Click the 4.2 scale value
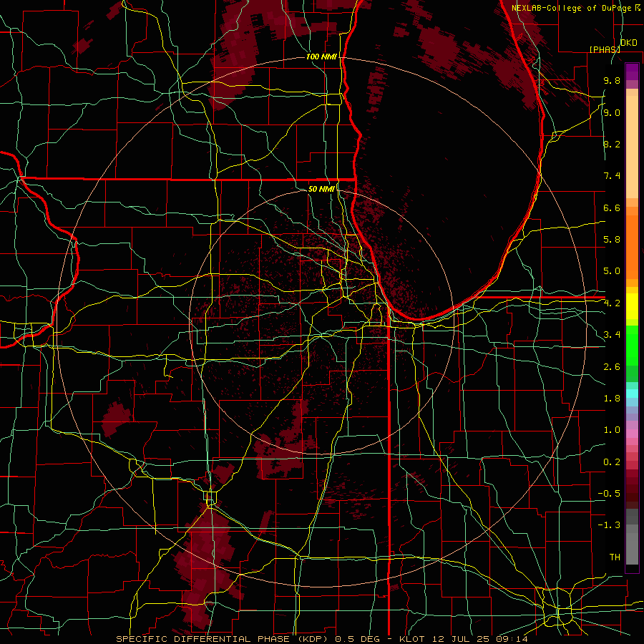Screen dimensions: 644x644 click(x=612, y=303)
